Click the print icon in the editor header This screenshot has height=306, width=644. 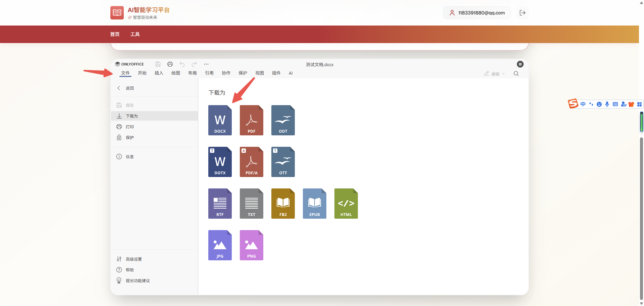point(170,64)
